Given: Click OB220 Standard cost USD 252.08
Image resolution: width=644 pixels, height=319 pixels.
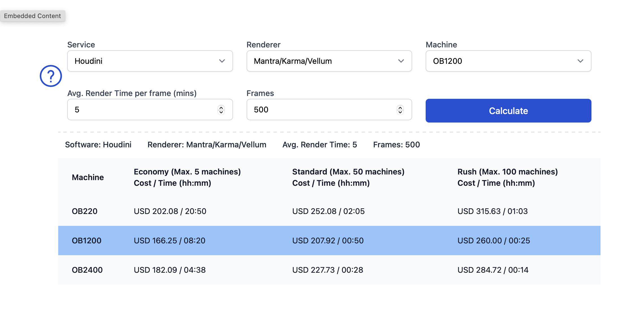Looking at the screenshot, I should coord(314,211).
